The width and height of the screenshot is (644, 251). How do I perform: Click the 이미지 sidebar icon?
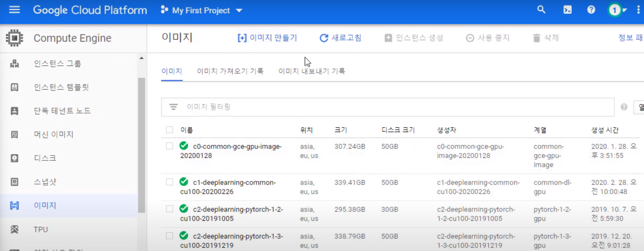point(14,205)
